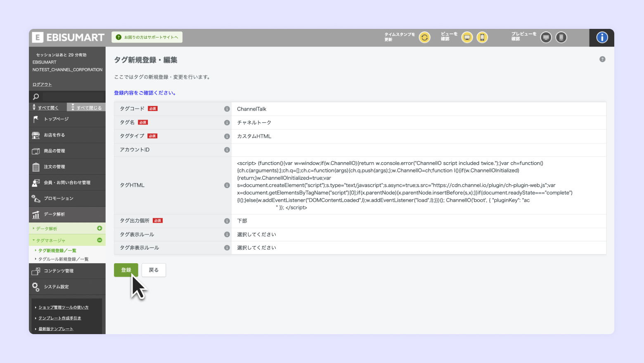The image size is (644, 363).
Task: Open the desktop preview check icon
Action: (546, 38)
